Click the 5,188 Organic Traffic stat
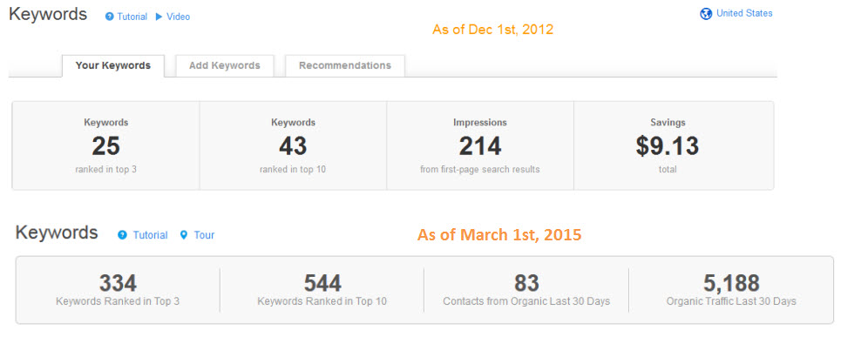 pyautogui.click(x=731, y=290)
